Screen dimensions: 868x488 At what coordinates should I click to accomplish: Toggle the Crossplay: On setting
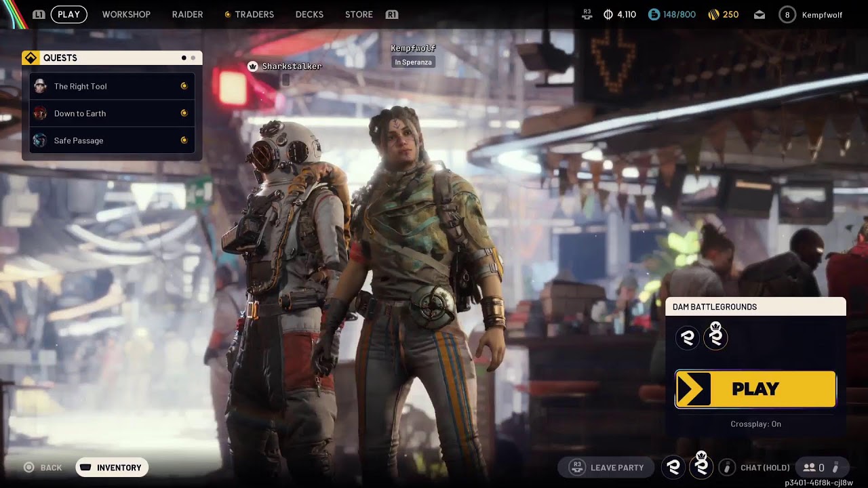[x=755, y=424]
